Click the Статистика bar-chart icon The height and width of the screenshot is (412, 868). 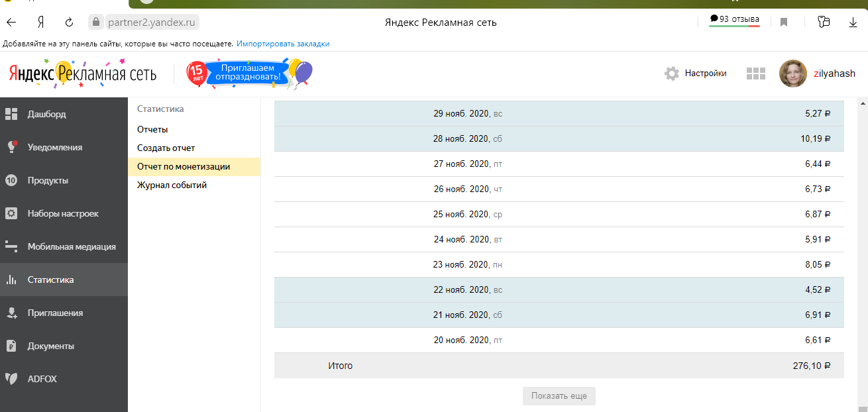click(x=11, y=280)
